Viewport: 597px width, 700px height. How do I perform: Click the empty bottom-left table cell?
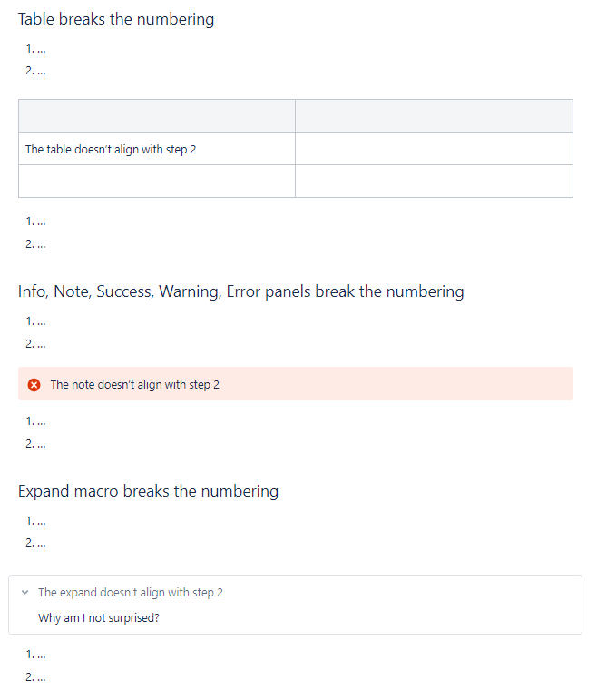(x=157, y=182)
